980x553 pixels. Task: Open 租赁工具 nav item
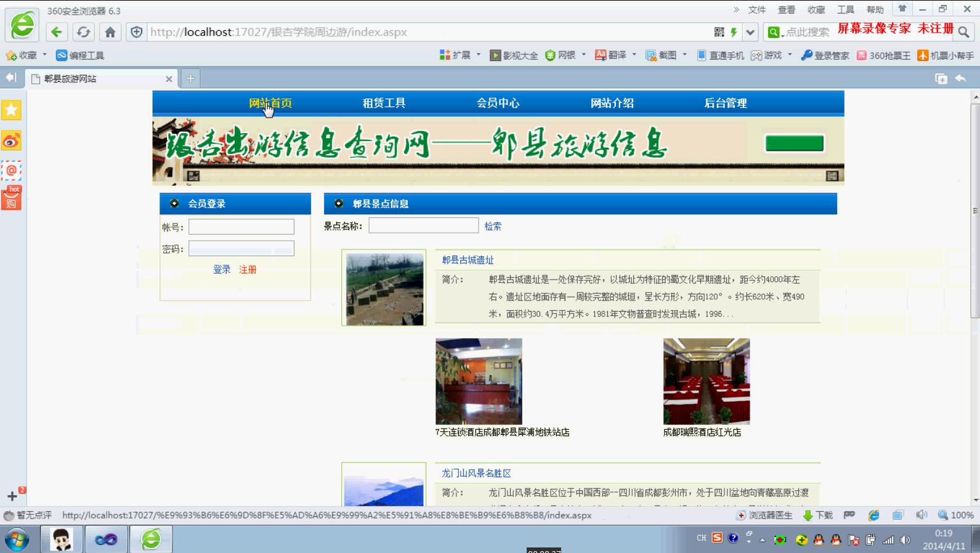[384, 103]
